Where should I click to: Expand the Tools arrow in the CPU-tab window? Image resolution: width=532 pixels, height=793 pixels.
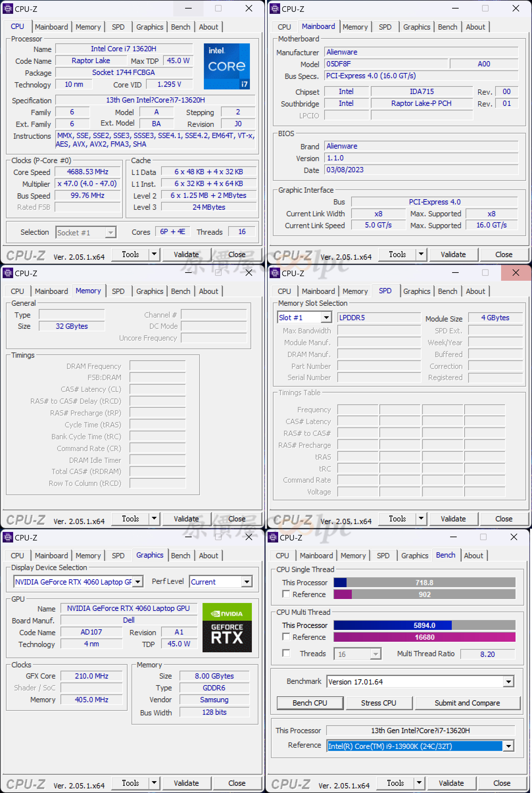(x=154, y=254)
